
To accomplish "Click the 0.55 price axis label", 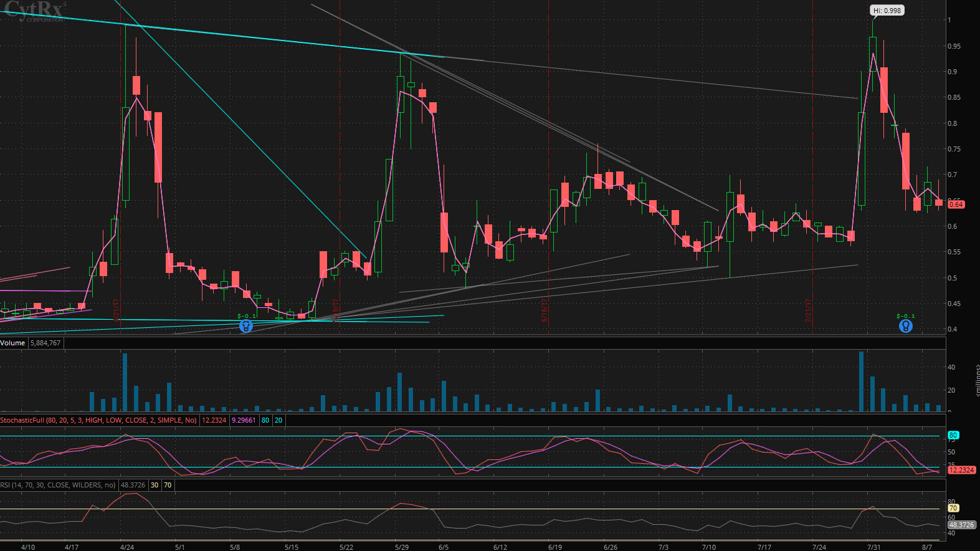I will 954,252.
